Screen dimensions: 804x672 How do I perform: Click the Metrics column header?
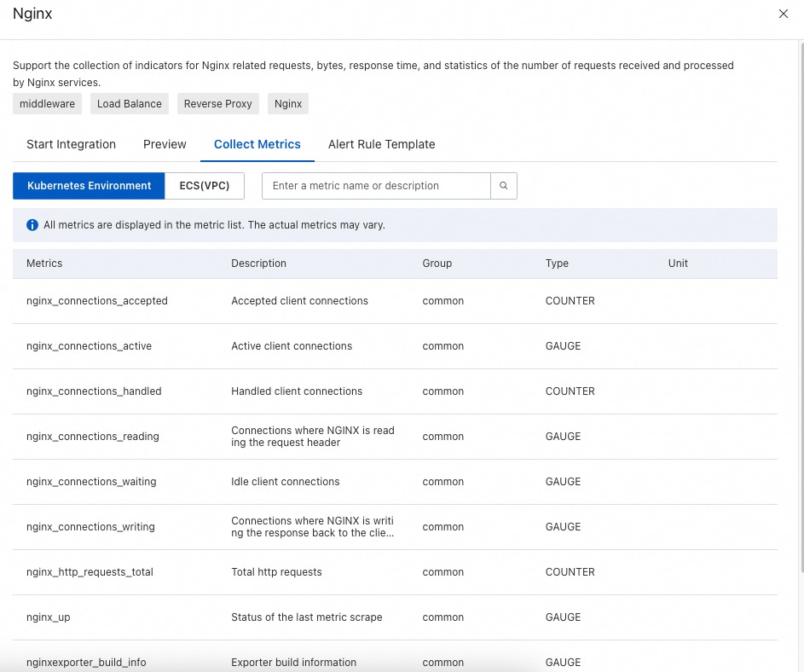click(x=44, y=264)
